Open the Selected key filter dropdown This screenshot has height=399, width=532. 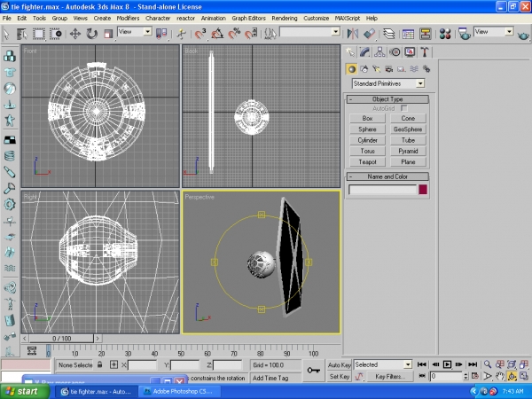tap(383, 364)
